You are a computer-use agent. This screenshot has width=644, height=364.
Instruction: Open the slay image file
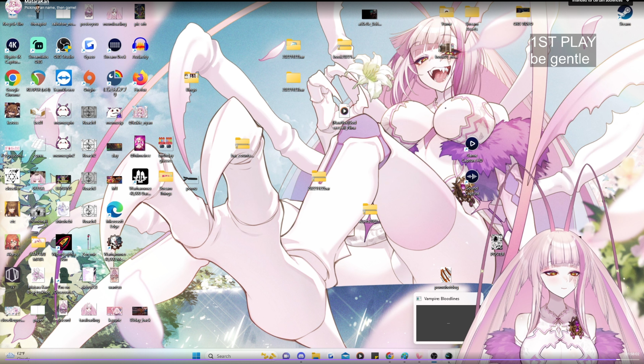[115, 150]
